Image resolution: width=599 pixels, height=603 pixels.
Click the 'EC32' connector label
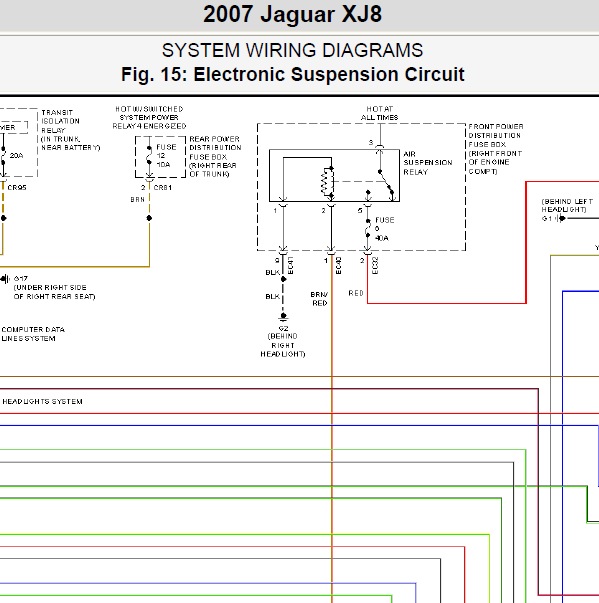coord(376,265)
